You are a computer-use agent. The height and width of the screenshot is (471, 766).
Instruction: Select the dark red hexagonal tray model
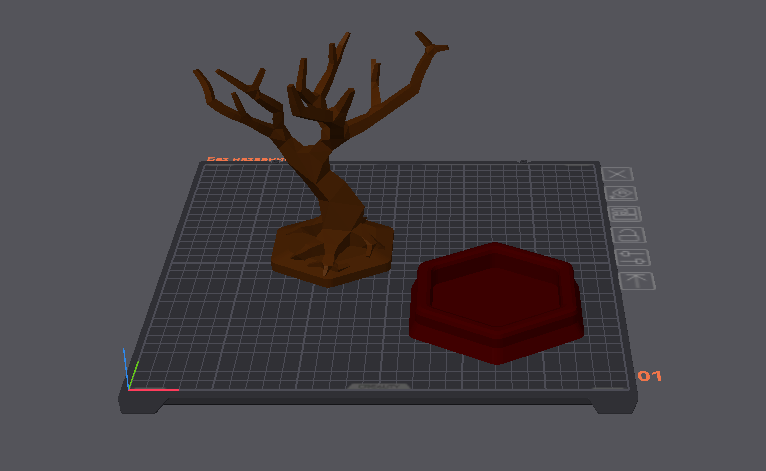496,303
